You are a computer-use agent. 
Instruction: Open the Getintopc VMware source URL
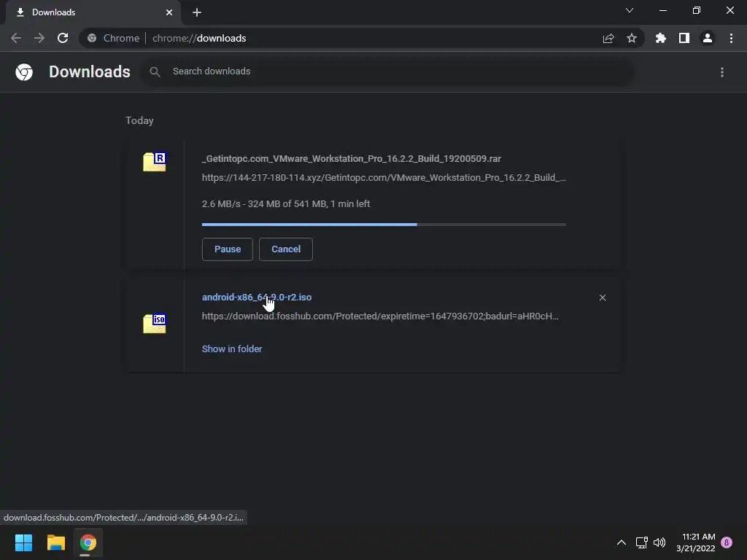384,178
